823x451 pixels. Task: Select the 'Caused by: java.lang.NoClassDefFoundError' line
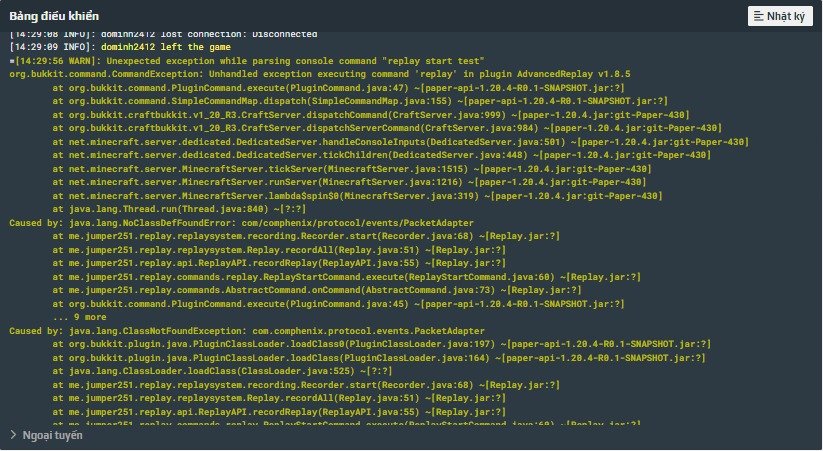(x=241, y=223)
